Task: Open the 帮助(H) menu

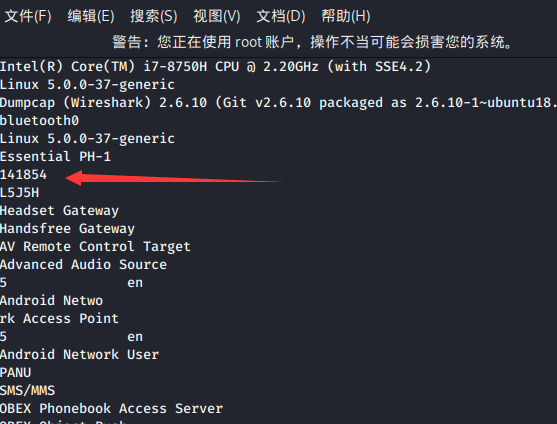Action: tap(346, 16)
